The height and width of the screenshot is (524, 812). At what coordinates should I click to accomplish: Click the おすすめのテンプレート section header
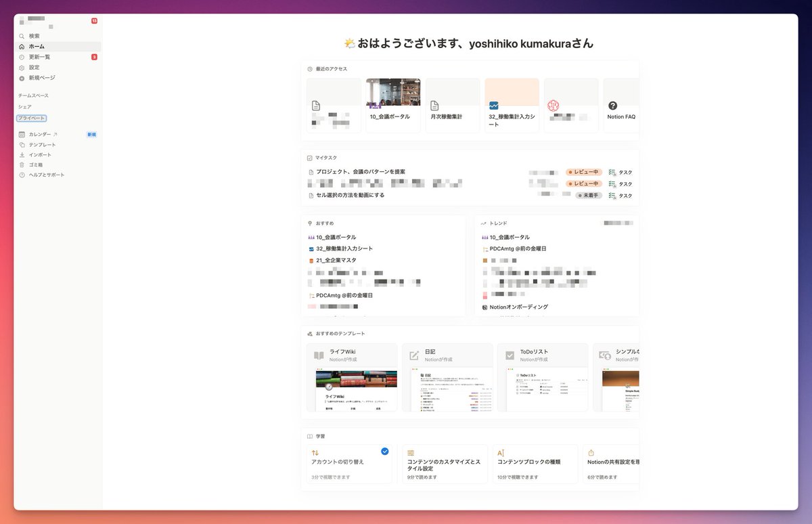tap(340, 333)
